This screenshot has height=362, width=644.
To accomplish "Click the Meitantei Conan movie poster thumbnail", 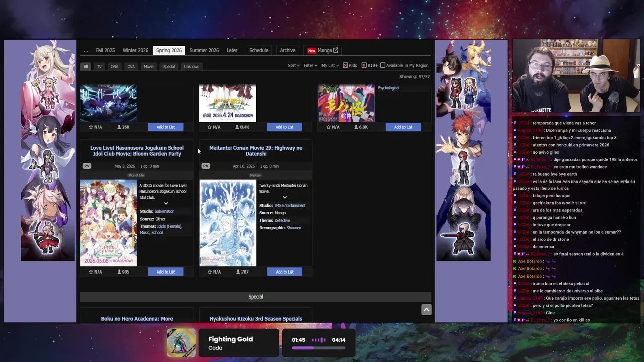I will pos(227,223).
